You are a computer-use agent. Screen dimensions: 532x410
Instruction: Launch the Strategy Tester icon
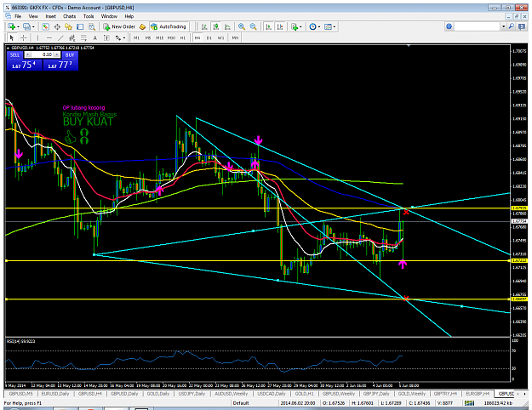coord(92,26)
